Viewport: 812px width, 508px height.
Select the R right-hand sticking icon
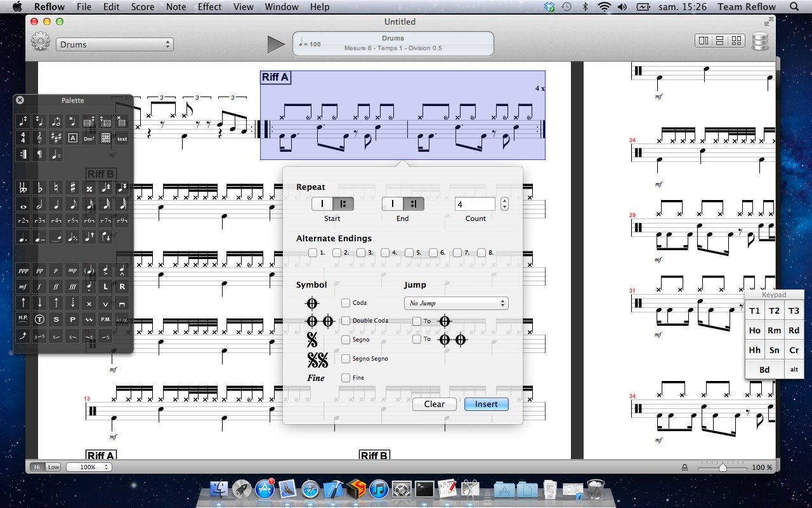(x=122, y=287)
